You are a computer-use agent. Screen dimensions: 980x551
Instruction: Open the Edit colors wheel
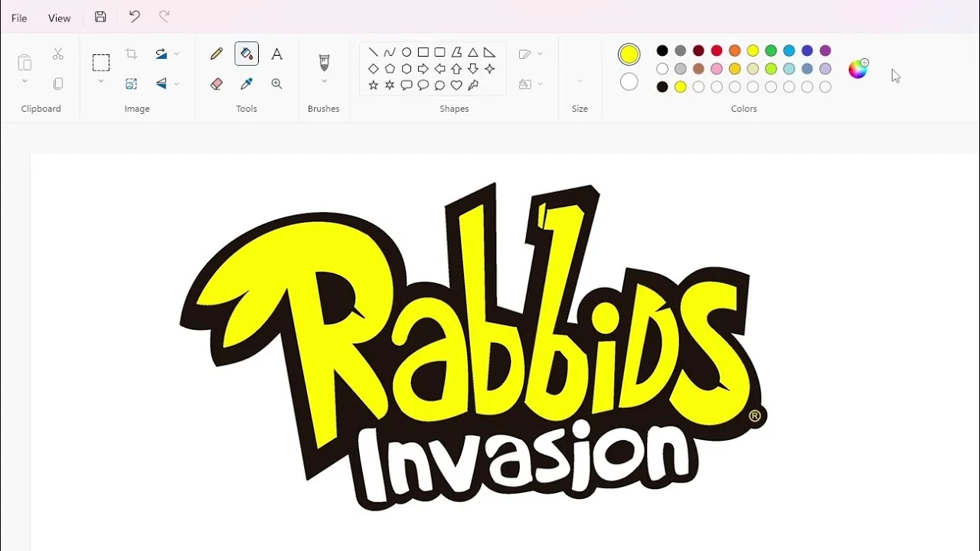point(858,69)
